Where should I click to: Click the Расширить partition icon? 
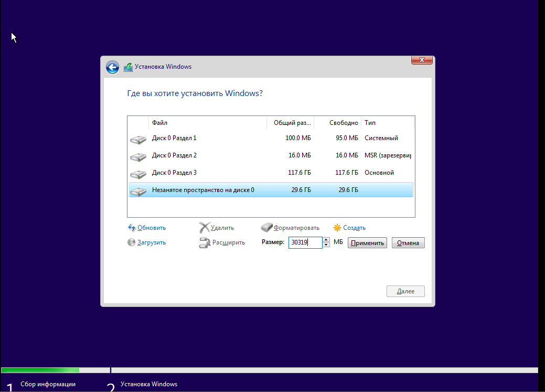tap(205, 242)
